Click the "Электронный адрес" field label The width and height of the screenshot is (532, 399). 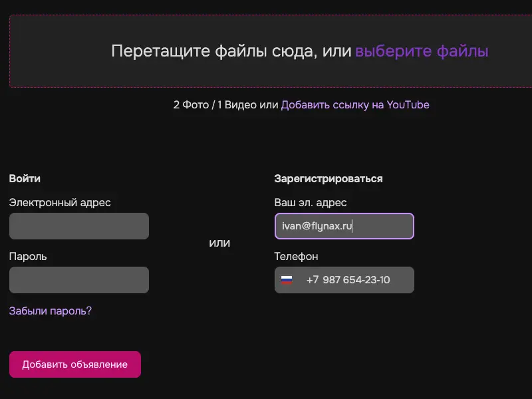click(60, 202)
